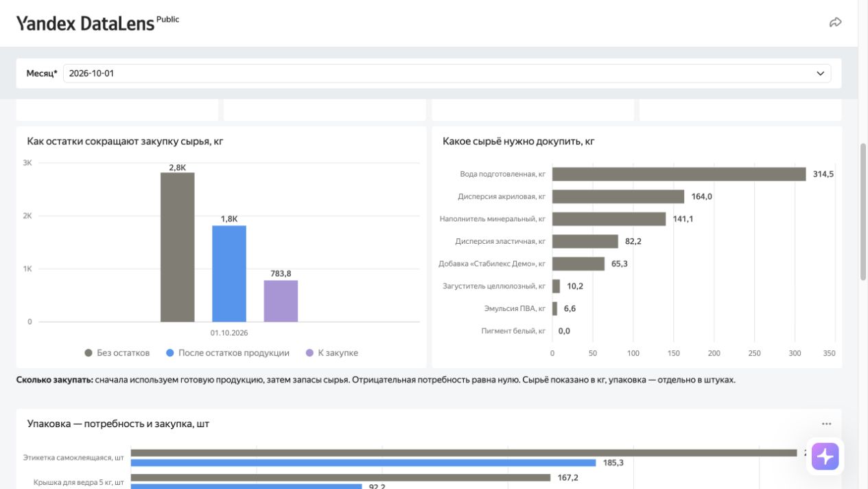
Task: Click the Yandex DataLens logo
Action: (x=97, y=23)
